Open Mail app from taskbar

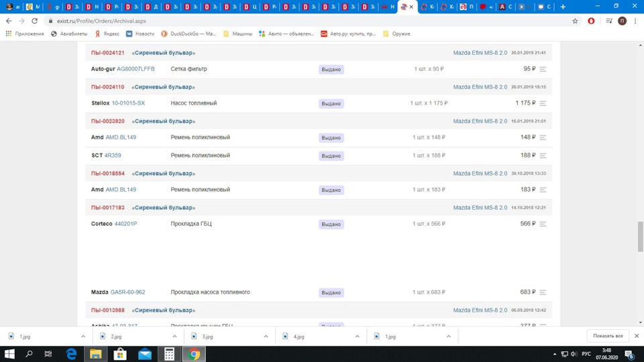click(145, 354)
